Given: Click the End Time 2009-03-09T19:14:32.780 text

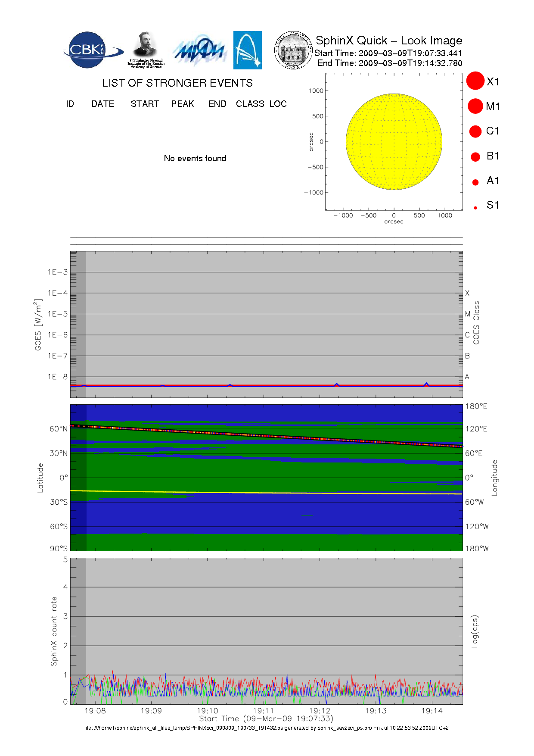Looking at the screenshot, I should coord(390,63).
